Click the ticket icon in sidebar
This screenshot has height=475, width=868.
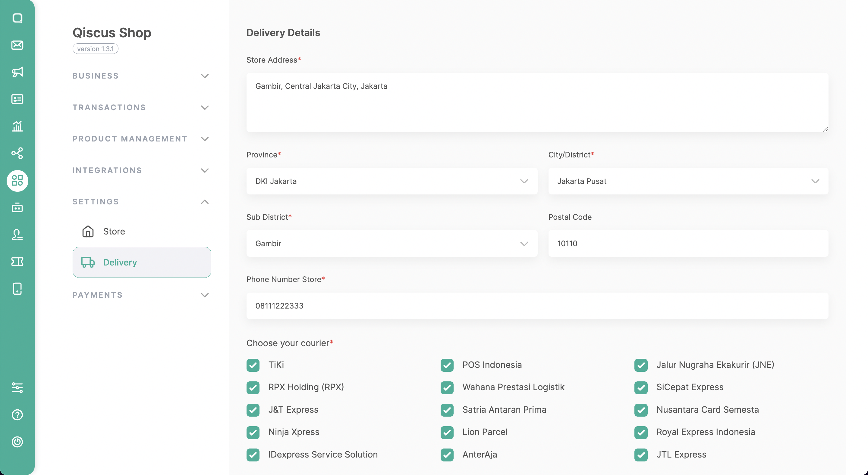[x=17, y=262]
